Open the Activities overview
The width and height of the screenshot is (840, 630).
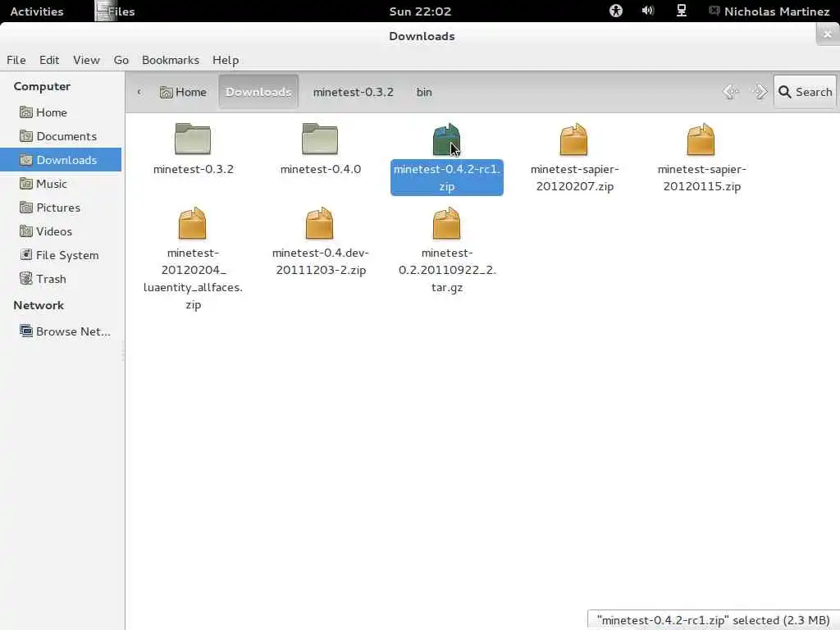click(36, 11)
